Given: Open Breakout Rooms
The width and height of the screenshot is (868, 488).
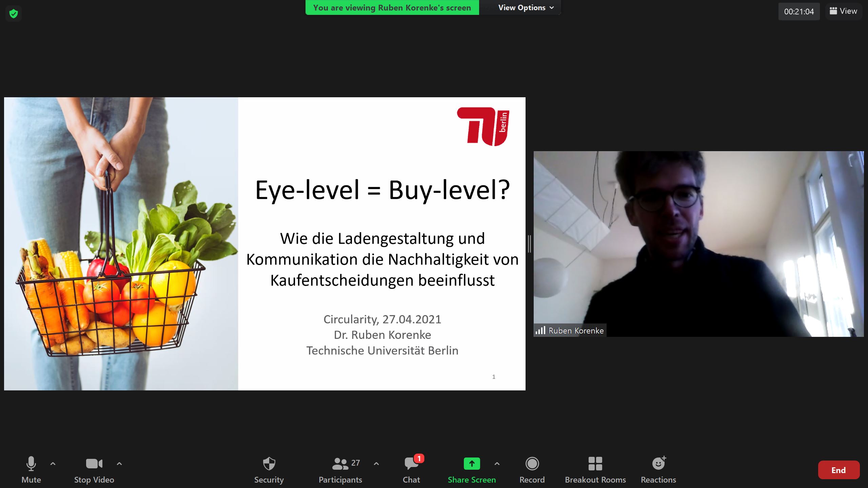Looking at the screenshot, I should pos(595,470).
